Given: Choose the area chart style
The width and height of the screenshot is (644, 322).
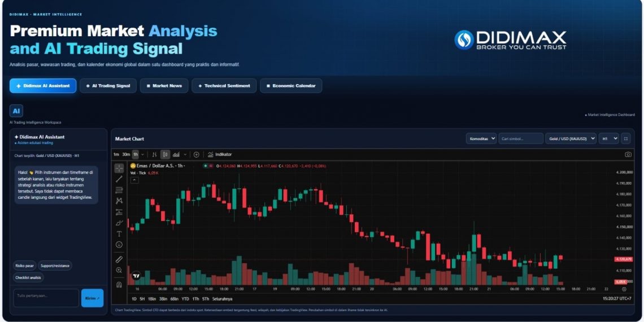Looking at the screenshot, I should pyautogui.click(x=176, y=154).
